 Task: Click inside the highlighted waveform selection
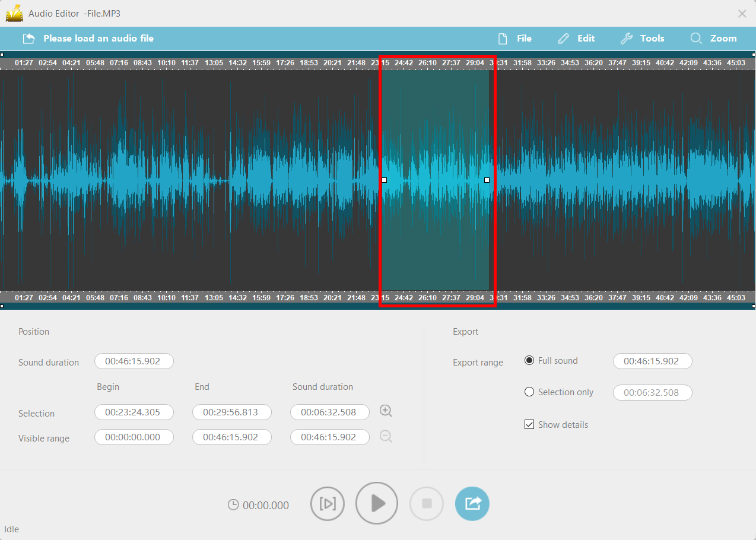(x=436, y=178)
